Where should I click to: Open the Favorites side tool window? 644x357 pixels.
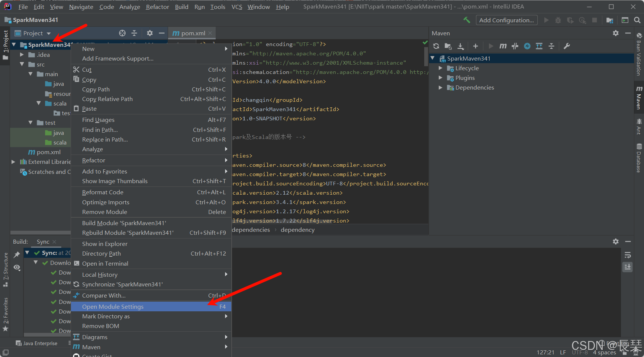click(x=6, y=314)
